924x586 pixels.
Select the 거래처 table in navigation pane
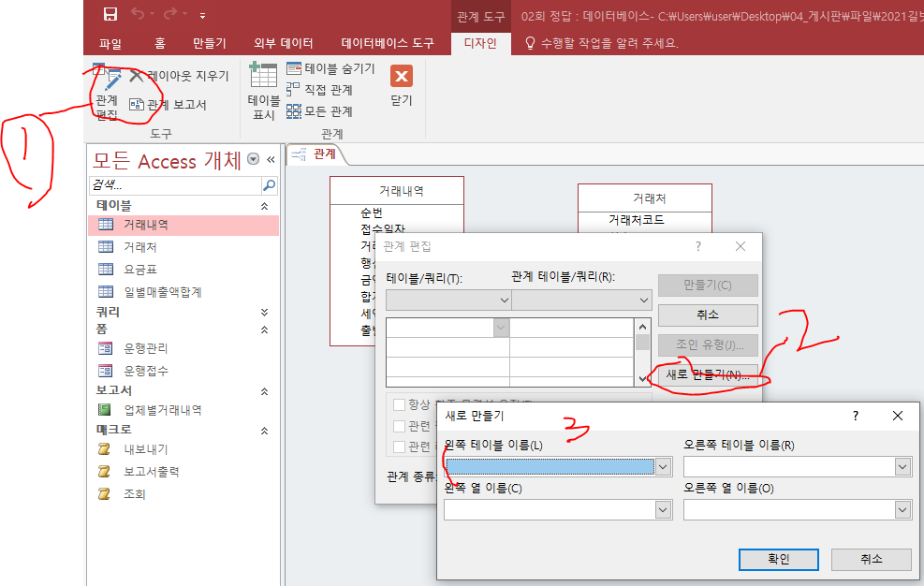[x=139, y=247]
